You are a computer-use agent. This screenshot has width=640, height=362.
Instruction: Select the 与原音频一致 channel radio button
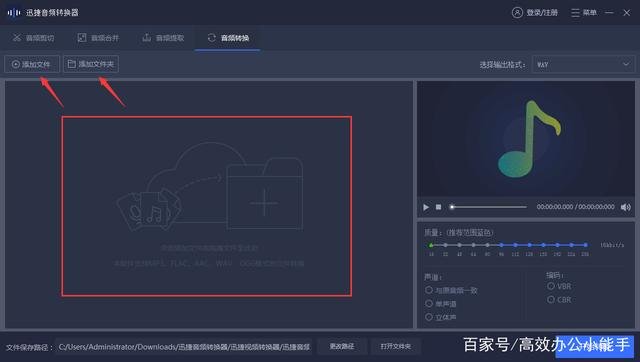(429, 290)
